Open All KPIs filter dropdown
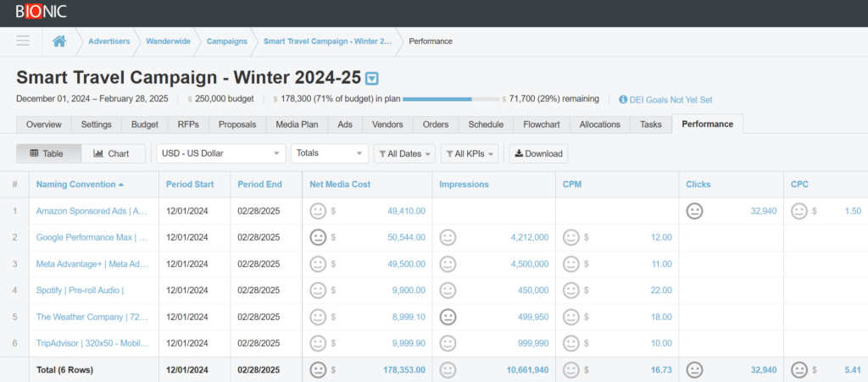This screenshot has width=868, height=382. pyautogui.click(x=470, y=153)
